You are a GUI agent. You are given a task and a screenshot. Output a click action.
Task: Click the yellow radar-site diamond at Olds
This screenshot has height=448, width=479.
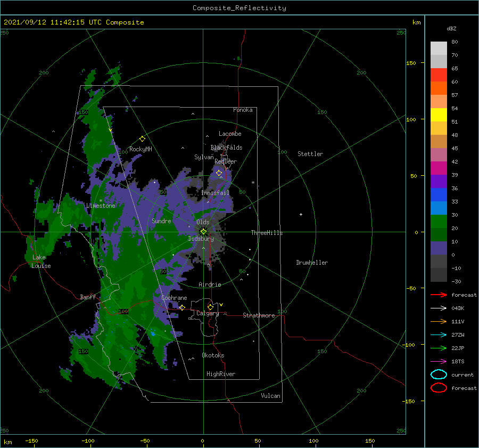point(203,232)
